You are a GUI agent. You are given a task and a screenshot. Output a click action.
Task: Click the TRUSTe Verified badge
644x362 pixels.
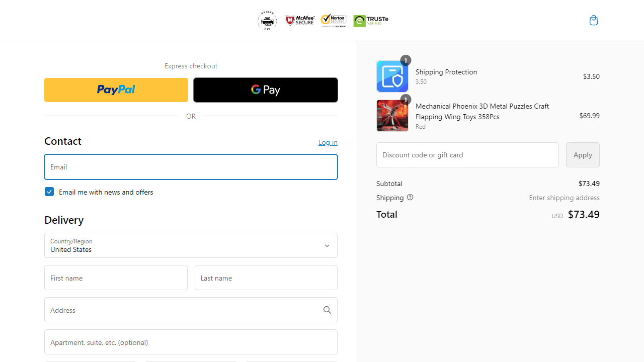pyautogui.click(x=371, y=21)
